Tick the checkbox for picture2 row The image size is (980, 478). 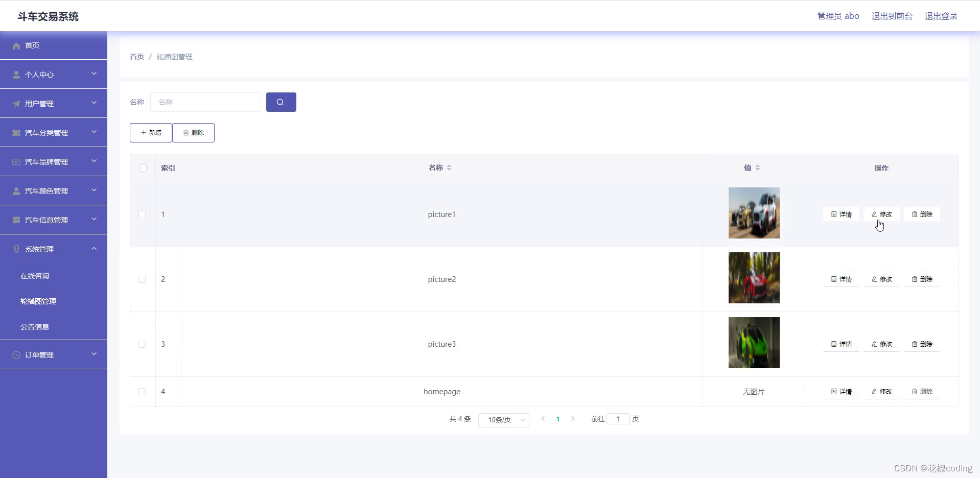(x=142, y=279)
